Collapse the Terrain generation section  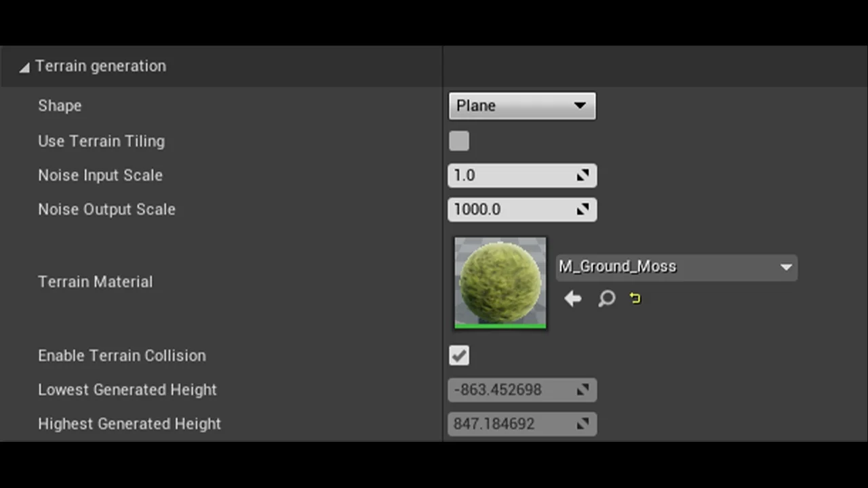coord(24,67)
